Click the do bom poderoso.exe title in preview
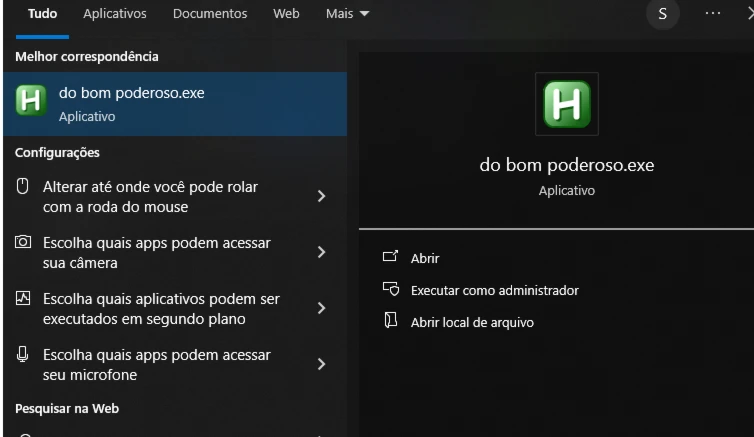The image size is (754, 437). pos(566,165)
